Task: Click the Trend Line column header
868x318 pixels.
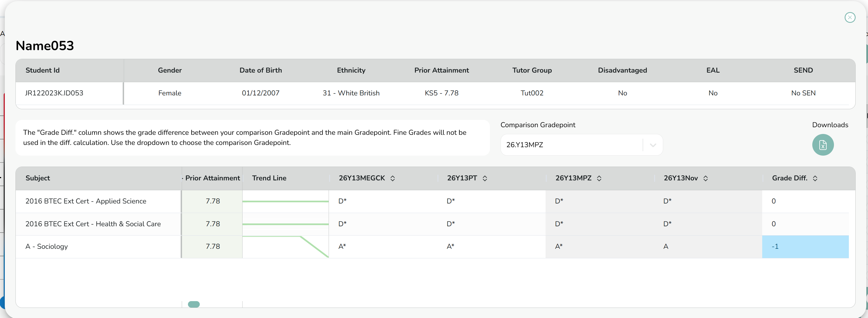Action: pos(269,178)
